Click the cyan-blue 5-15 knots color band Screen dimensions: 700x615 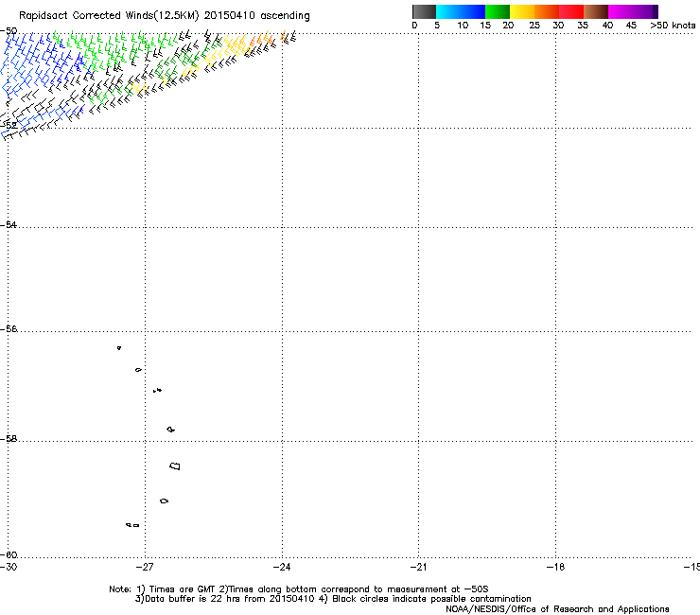coord(461,11)
